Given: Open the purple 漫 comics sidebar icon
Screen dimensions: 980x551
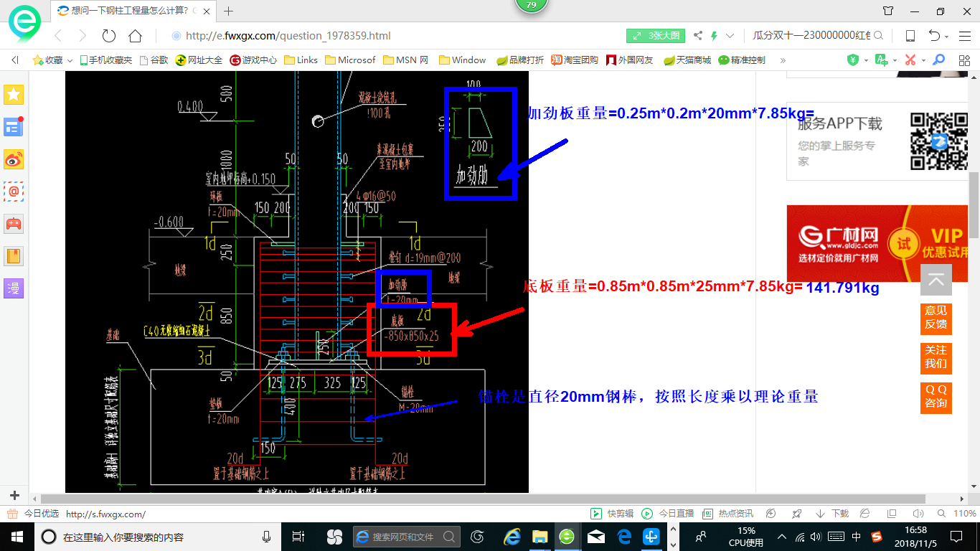Looking at the screenshot, I should click(14, 288).
